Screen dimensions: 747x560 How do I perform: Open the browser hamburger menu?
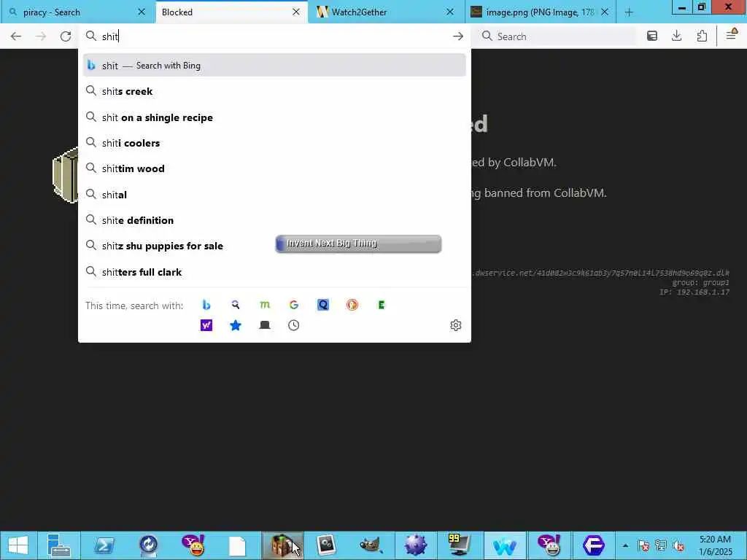click(731, 34)
